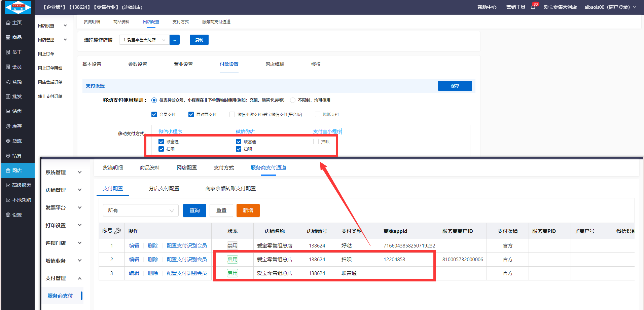Screen dimensions: 644x310
Task: Select the 不限制，均可使用 radio option
Action: pos(293,100)
